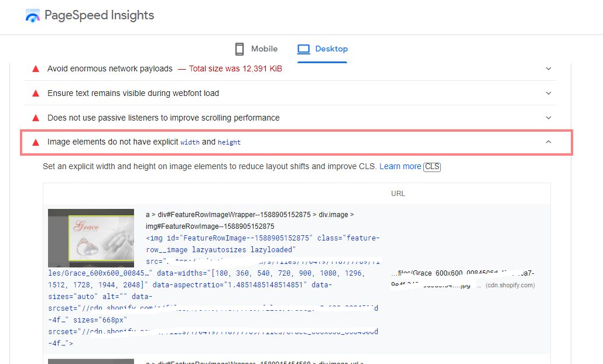The width and height of the screenshot is (603, 364).
Task: Click the URL column header
Action: point(398,194)
